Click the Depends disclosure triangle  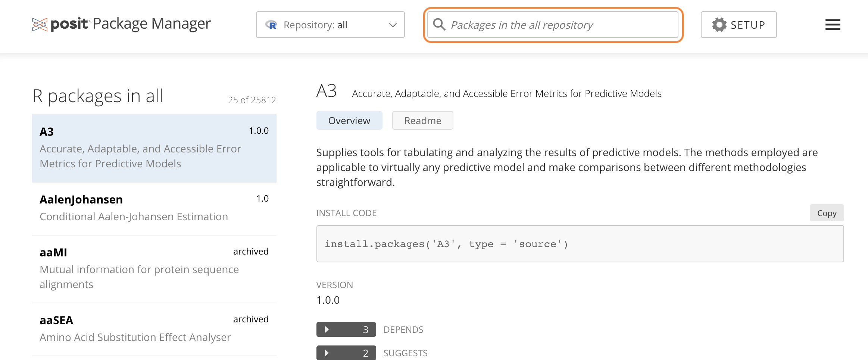(x=327, y=329)
